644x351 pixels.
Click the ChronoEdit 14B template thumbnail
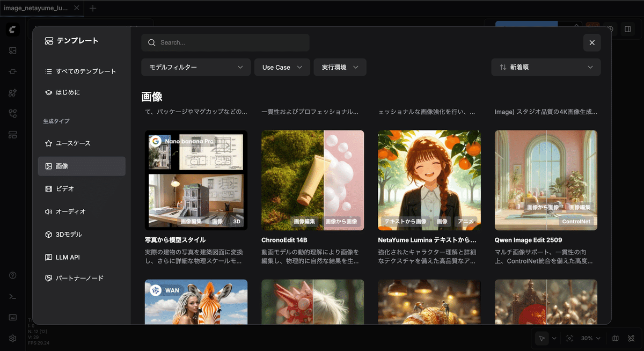tap(313, 180)
